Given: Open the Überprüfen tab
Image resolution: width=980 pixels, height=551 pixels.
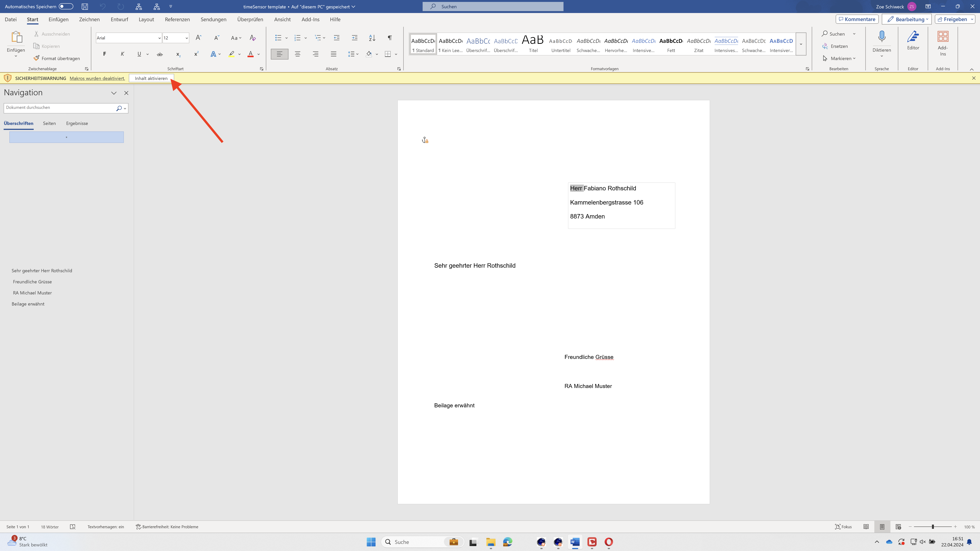Looking at the screenshot, I should (250, 19).
